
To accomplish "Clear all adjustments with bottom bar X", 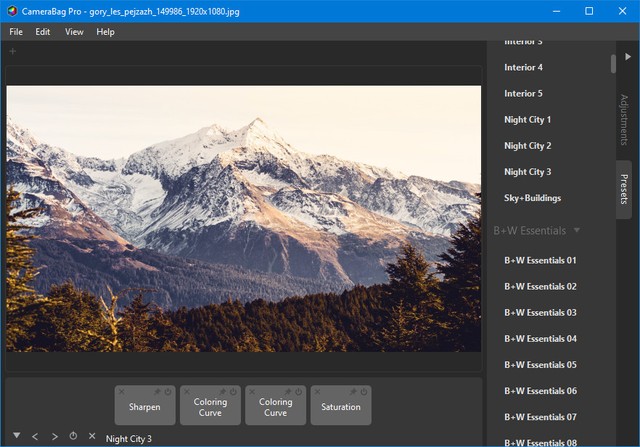I will 92,437.
